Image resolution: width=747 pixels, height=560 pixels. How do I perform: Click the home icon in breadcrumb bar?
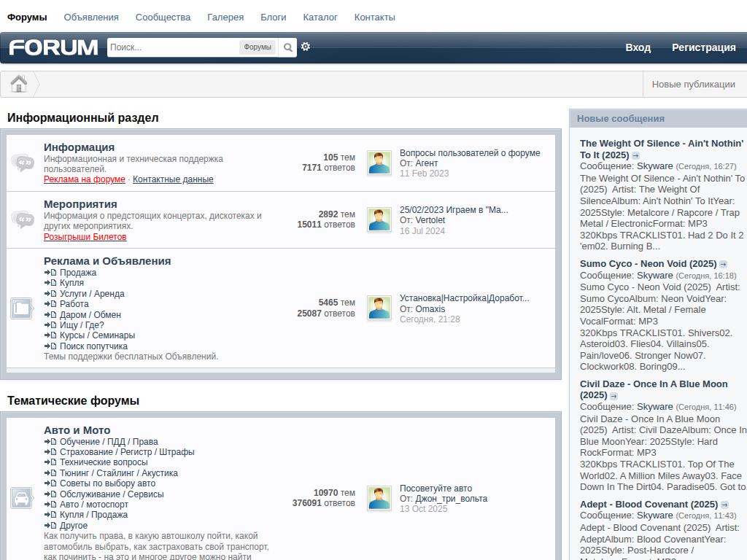[x=19, y=85]
